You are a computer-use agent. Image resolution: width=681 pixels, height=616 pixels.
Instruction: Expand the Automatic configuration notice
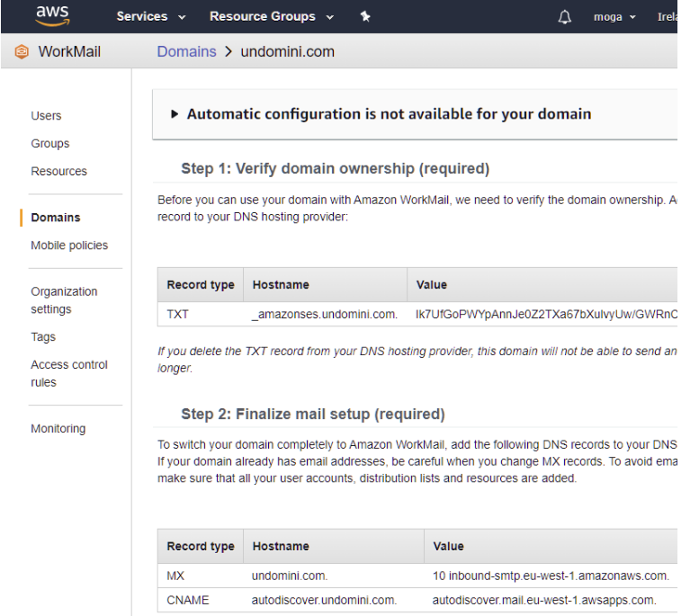pyautogui.click(x=175, y=114)
